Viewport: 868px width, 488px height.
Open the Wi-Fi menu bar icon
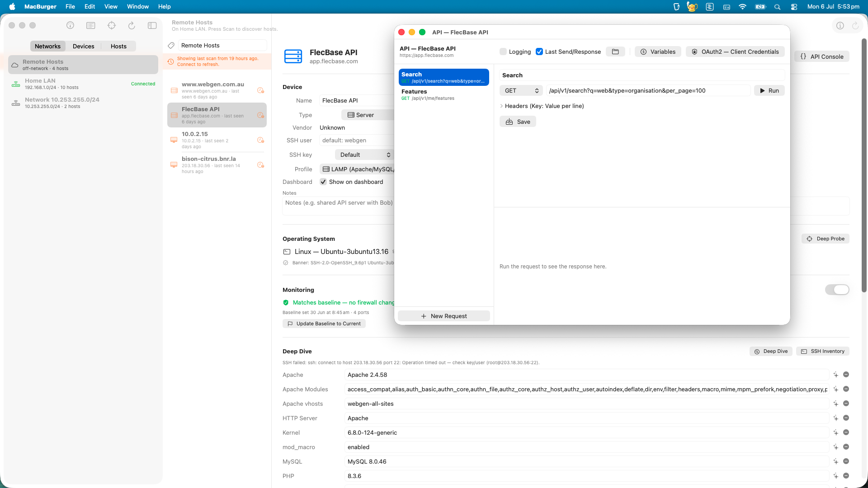coord(742,7)
